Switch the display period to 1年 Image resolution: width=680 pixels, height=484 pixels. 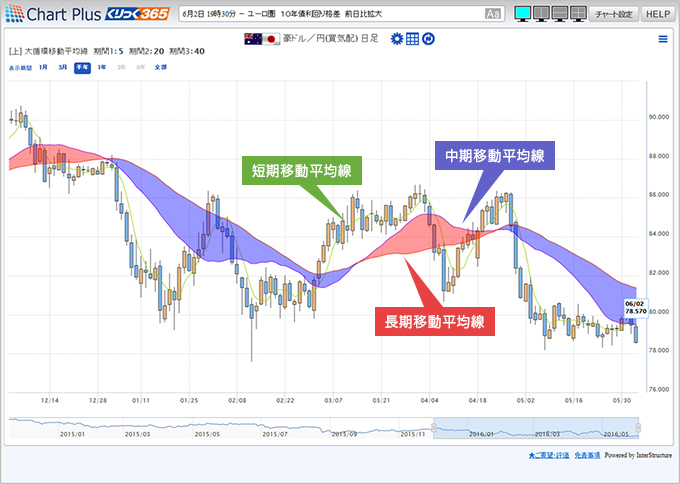102,67
